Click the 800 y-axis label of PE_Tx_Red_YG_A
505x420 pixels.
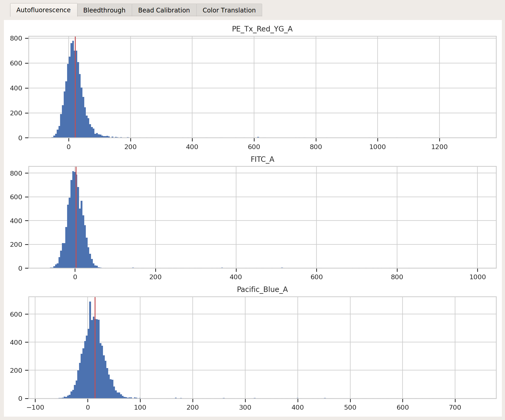(x=16, y=38)
